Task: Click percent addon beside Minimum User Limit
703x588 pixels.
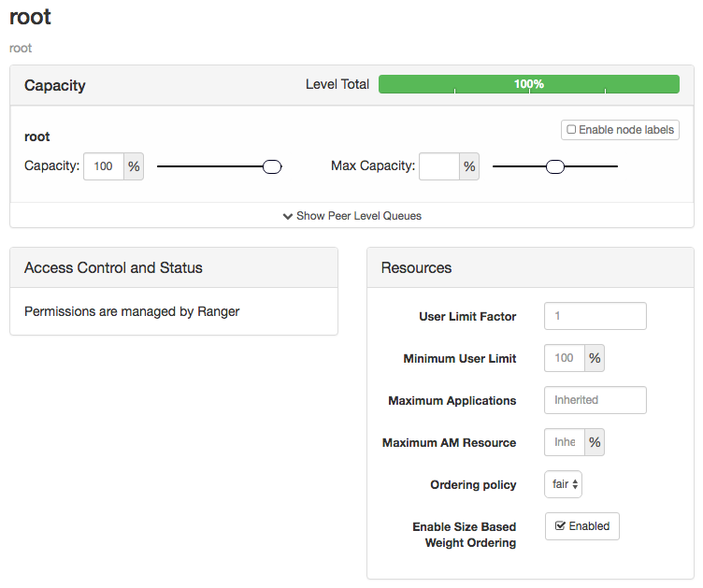Action: point(595,358)
